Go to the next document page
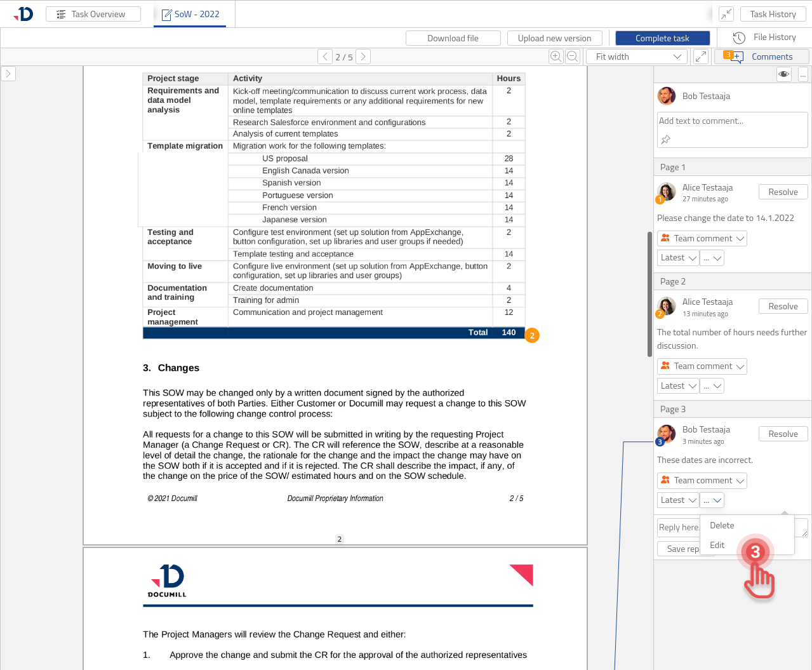Screen dimensions: 812x670 pyautogui.click(x=363, y=57)
